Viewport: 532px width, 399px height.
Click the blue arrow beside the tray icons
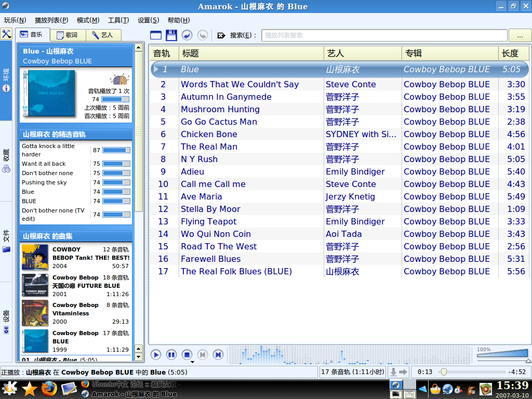423,389
